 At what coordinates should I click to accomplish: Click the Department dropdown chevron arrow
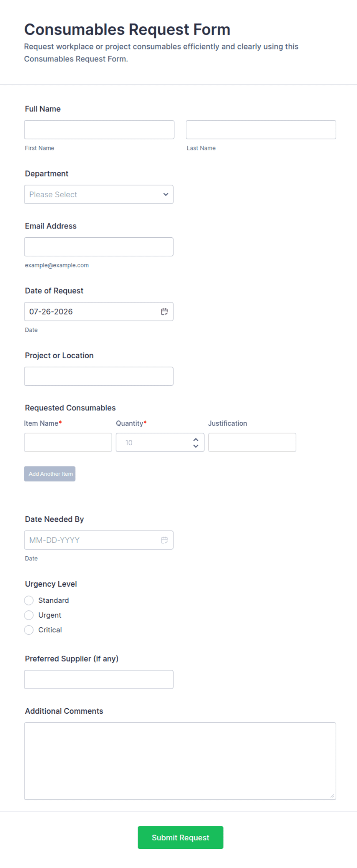[166, 194]
